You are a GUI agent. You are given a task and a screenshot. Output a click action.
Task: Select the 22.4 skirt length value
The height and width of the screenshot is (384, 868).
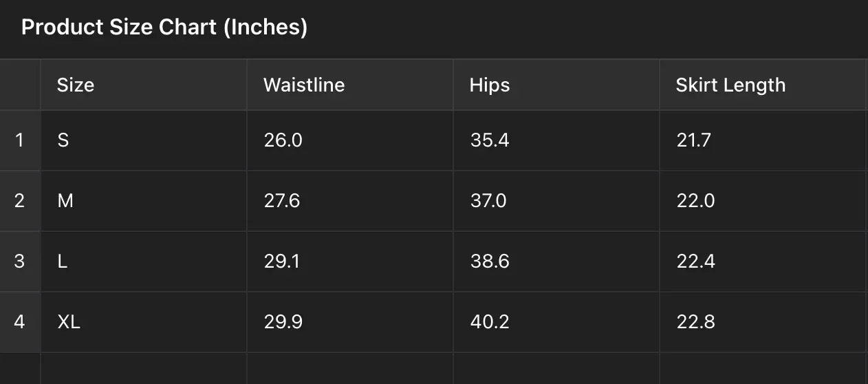click(695, 262)
